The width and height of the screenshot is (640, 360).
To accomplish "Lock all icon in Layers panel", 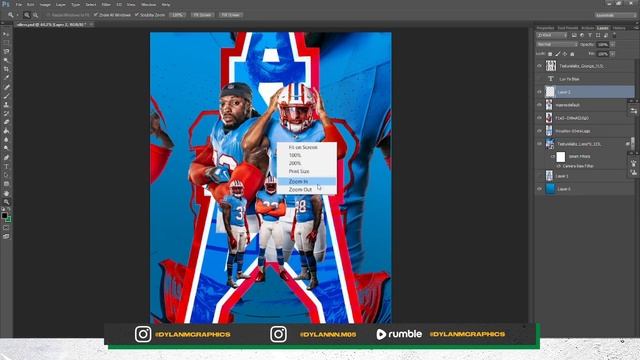I will click(572, 54).
